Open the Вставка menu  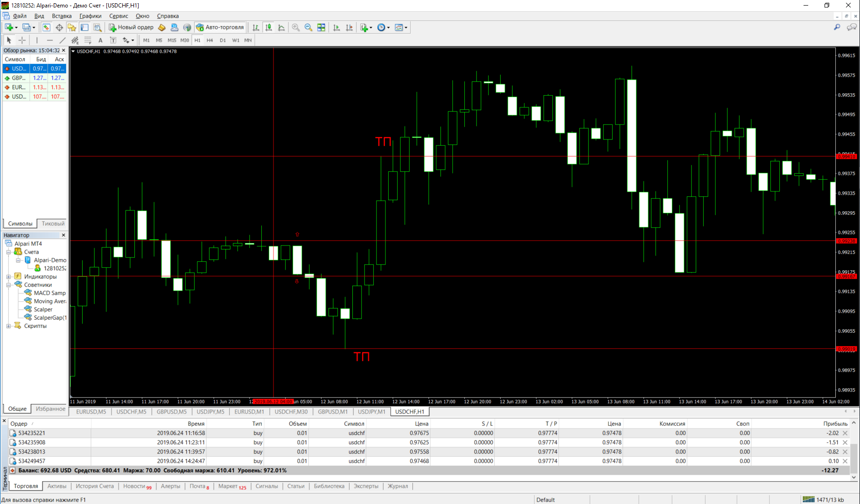pos(62,16)
